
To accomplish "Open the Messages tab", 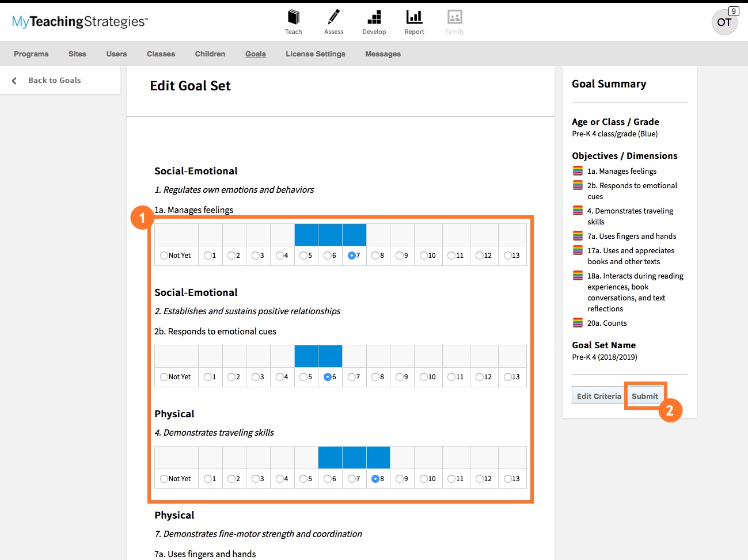I will (x=382, y=54).
